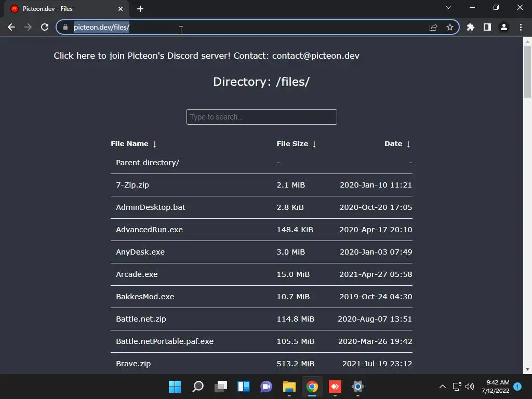Click the page scrollbar thumb
The height and width of the screenshot is (399, 532).
(x=527, y=71)
